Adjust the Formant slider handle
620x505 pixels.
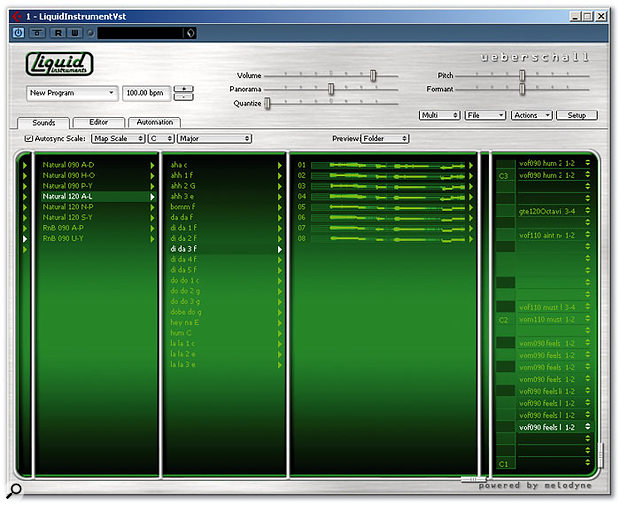point(522,89)
